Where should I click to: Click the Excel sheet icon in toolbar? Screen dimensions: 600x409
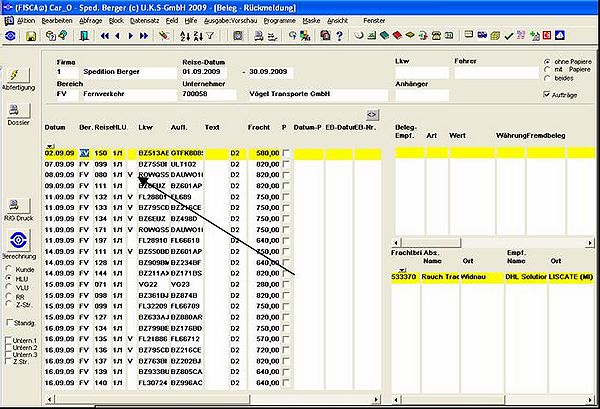[371, 36]
